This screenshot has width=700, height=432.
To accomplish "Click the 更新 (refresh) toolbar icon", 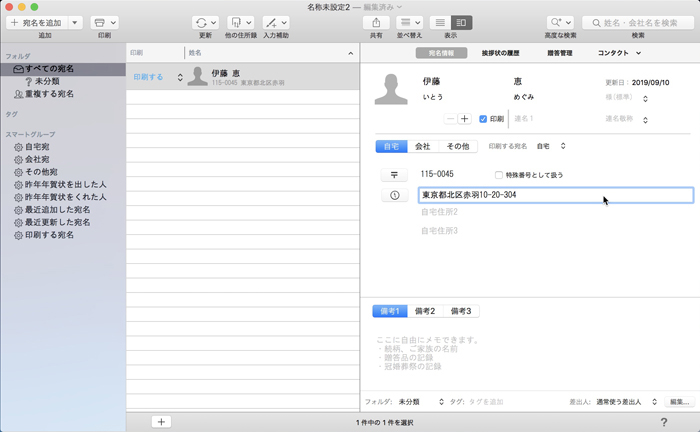I will click(205, 22).
